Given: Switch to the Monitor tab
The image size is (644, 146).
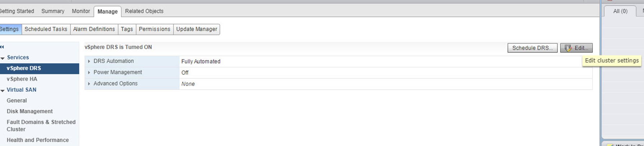Looking at the screenshot, I should point(81,11).
